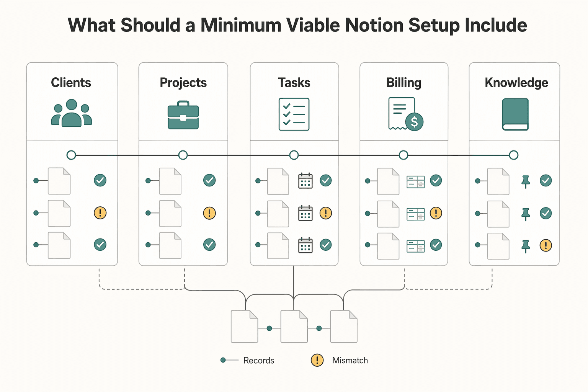Click the bottom green checkmark in Billing

point(436,245)
